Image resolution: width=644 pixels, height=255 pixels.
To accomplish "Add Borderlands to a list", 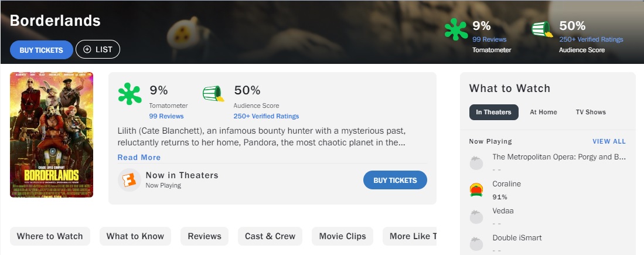I will pyautogui.click(x=98, y=50).
